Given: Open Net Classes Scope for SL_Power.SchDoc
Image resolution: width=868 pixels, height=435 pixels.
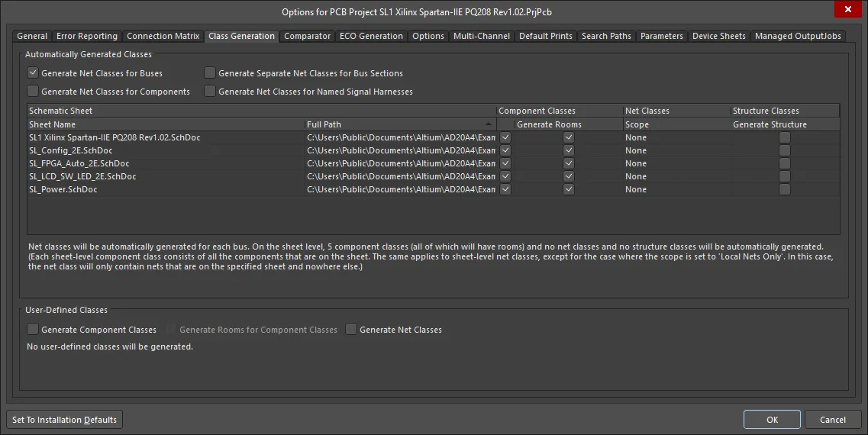Looking at the screenshot, I should (x=676, y=189).
